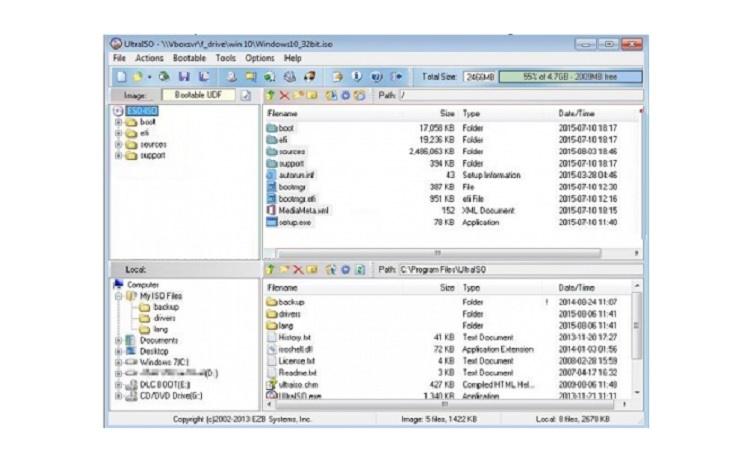Click red X delete icon in image pane

[284, 95]
